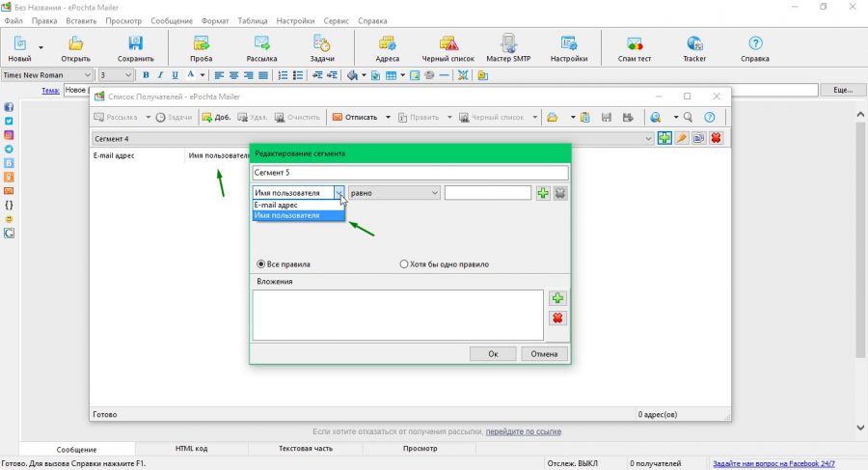Click the segment name field Сегмент 5
Viewport: 868px width, 470px height.
pos(410,173)
